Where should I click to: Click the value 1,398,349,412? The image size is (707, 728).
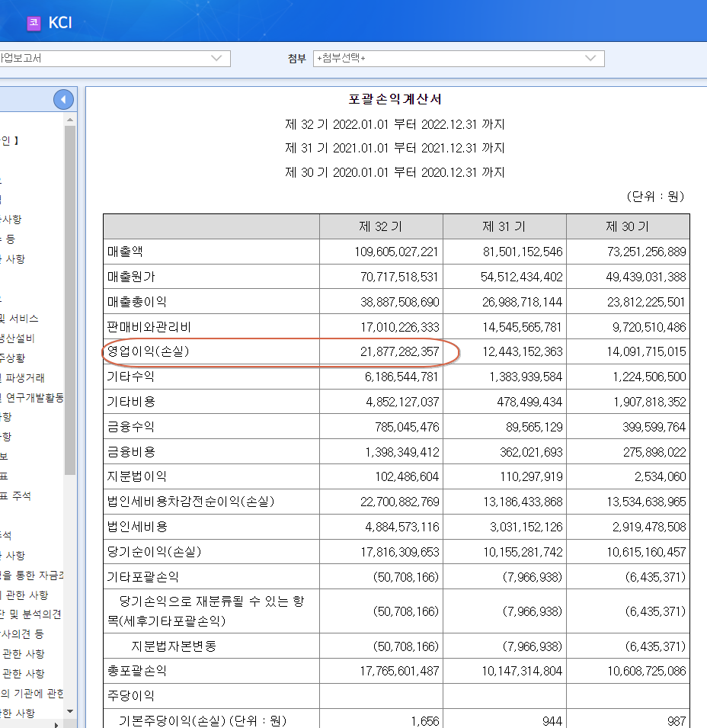point(402,452)
